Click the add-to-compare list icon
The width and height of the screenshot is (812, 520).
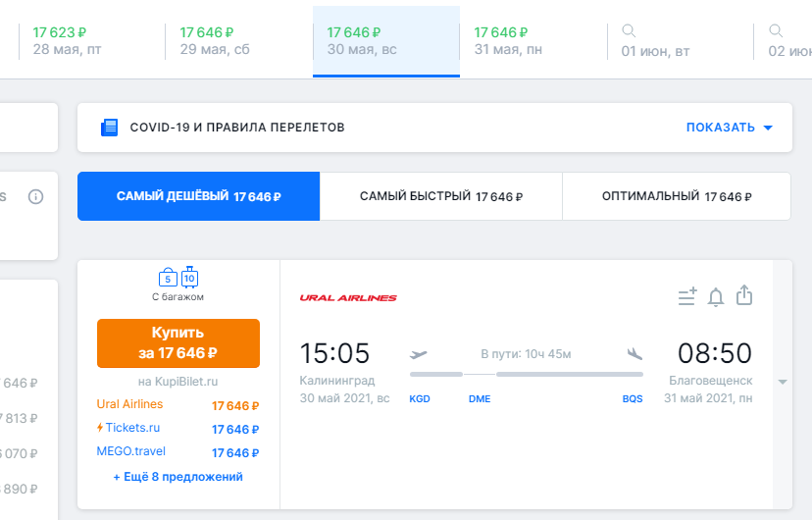point(686,296)
